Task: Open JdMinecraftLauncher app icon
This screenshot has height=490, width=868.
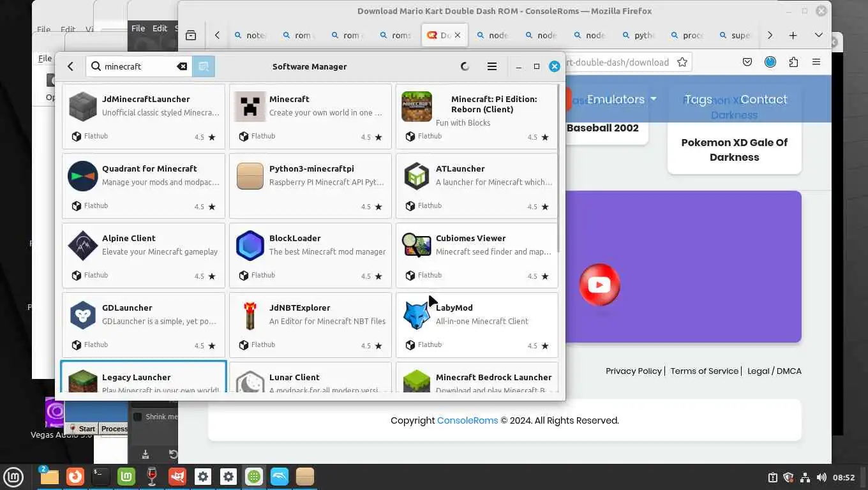Action: pyautogui.click(x=83, y=107)
